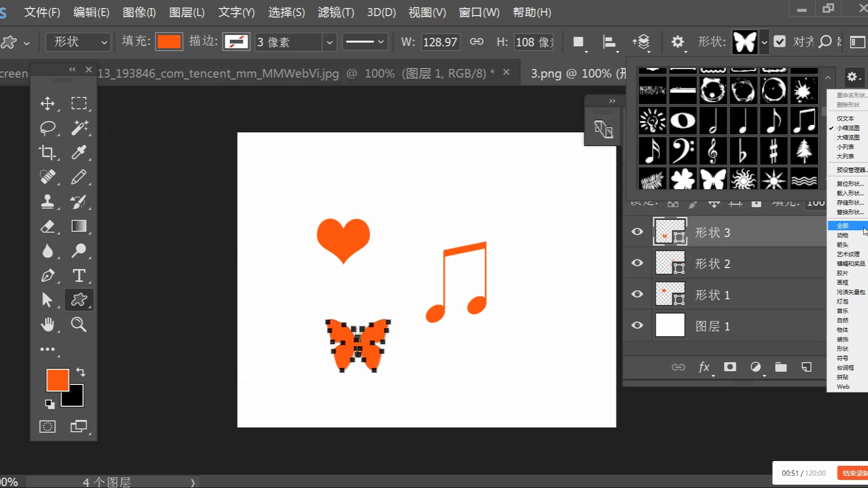Select the Pen tool

coord(47,275)
